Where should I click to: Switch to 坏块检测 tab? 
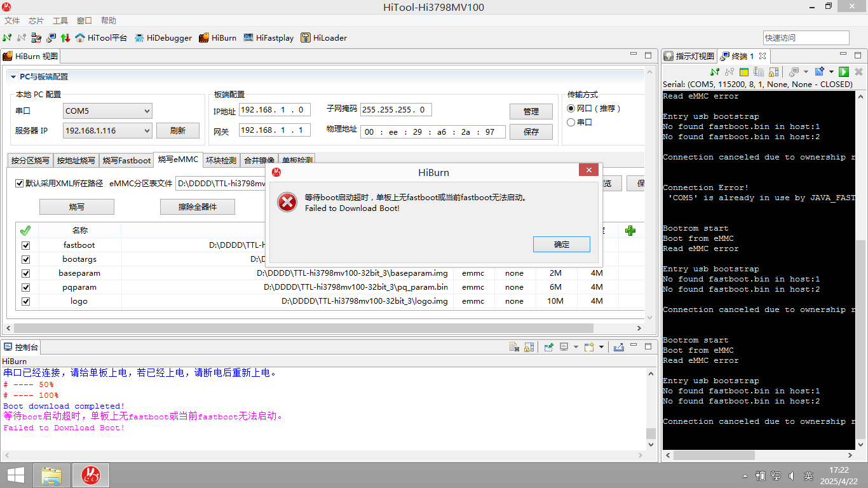[x=221, y=160]
